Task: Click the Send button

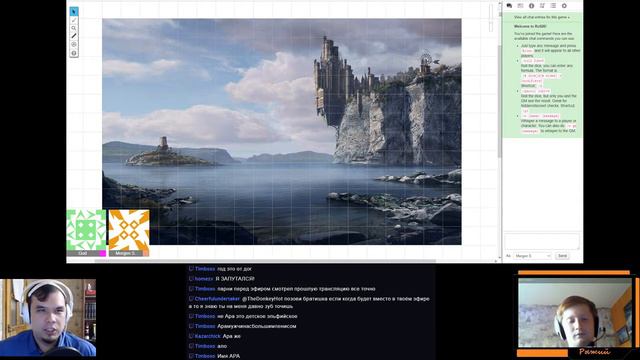Action: coord(562,256)
